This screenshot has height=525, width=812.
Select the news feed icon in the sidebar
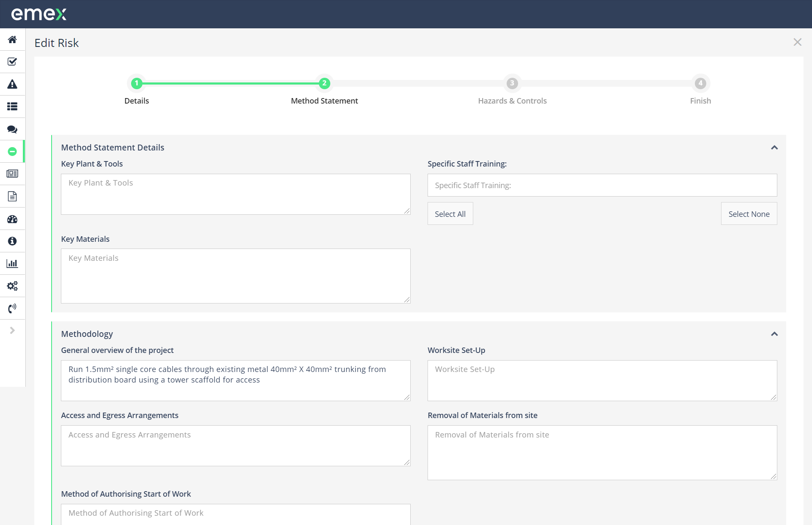12,174
